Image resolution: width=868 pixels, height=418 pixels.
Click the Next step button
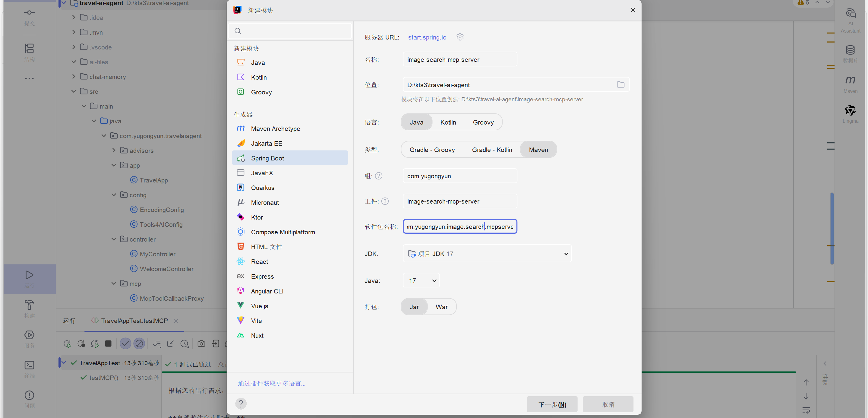(552, 404)
